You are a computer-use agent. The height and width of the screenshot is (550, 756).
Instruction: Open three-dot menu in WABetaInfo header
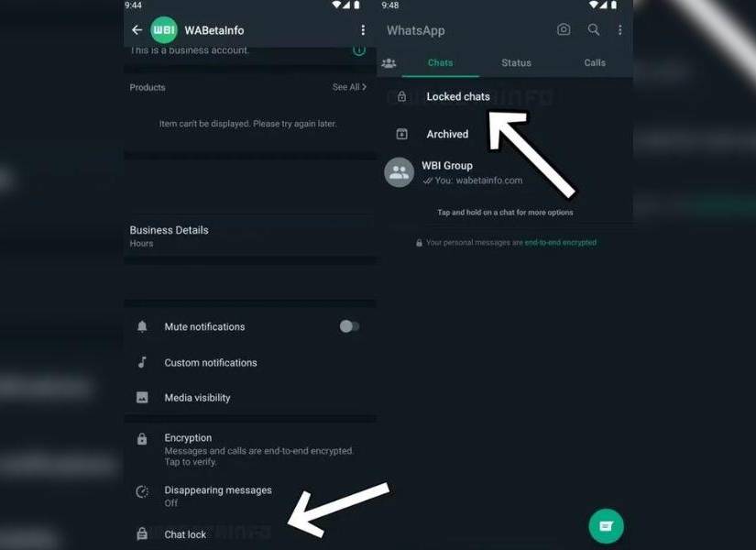[363, 30]
